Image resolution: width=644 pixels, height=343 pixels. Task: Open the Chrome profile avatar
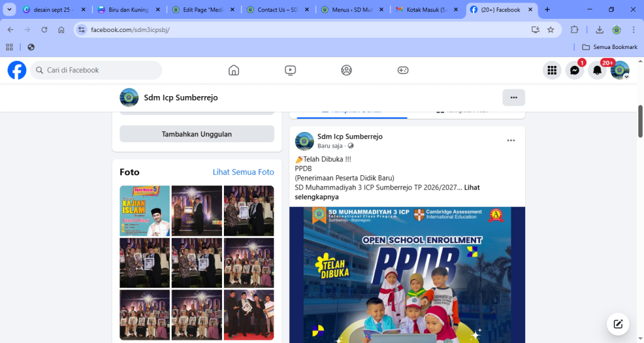pos(616,30)
